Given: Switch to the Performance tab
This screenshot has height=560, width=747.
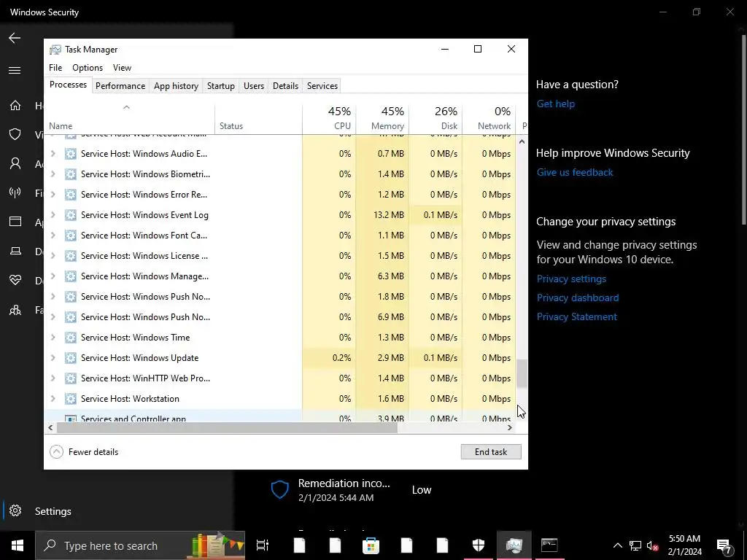Looking at the screenshot, I should pos(120,86).
